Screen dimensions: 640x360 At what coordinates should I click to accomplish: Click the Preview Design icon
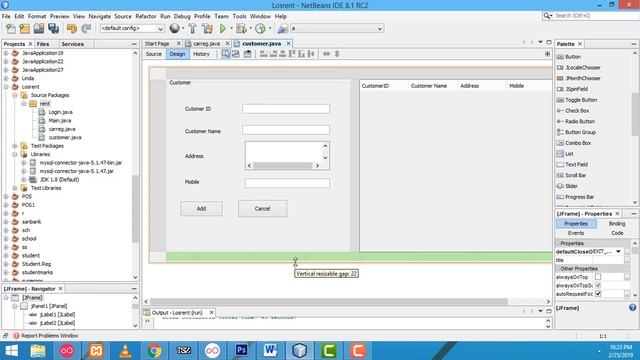[x=247, y=54]
